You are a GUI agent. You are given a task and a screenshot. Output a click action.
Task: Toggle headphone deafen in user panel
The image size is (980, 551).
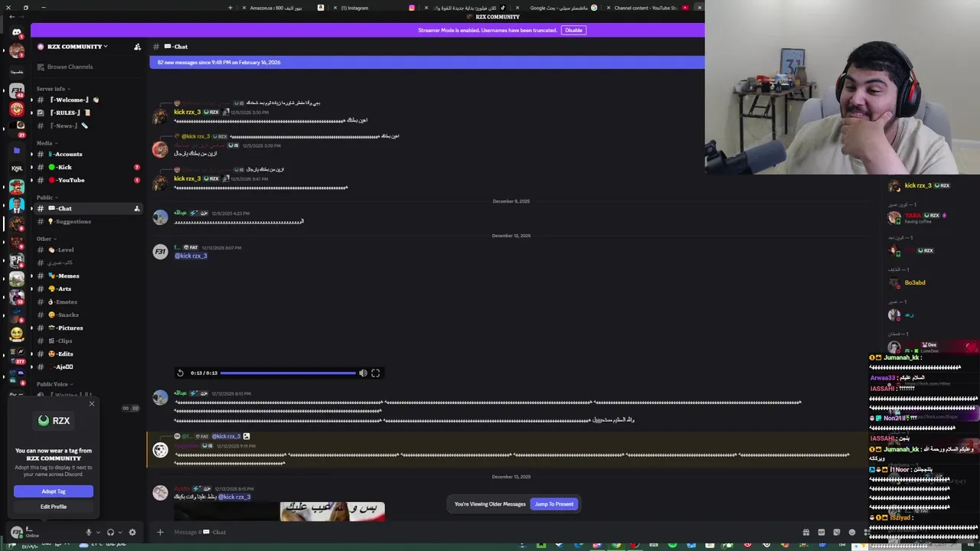tap(110, 532)
